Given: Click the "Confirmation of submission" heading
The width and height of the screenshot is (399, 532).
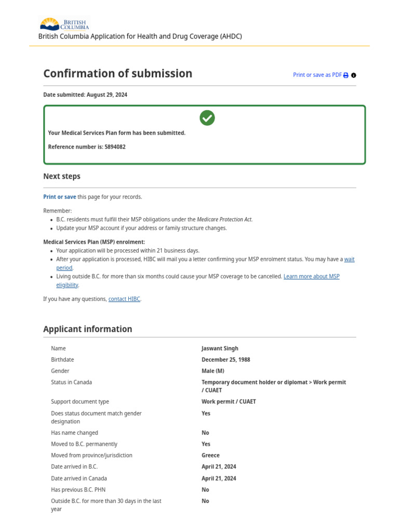Looking at the screenshot, I should coord(117,73).
